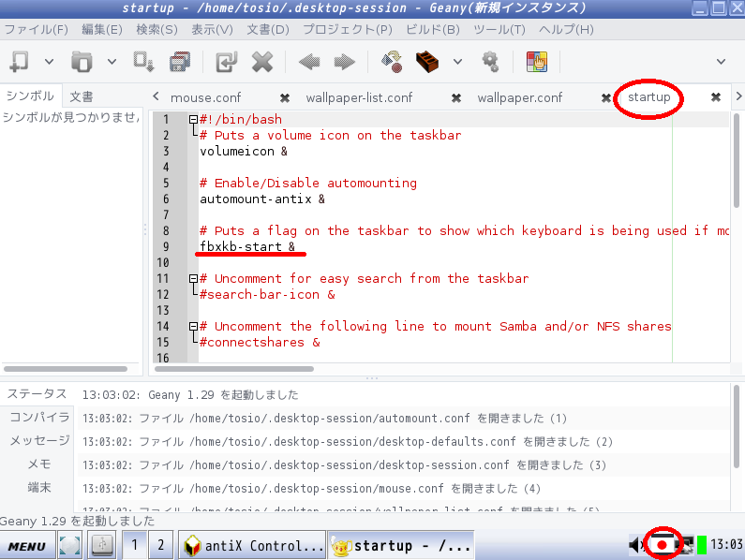Open the 検索(S) menu
Screen dimensions: 745x560
point(156,29)
